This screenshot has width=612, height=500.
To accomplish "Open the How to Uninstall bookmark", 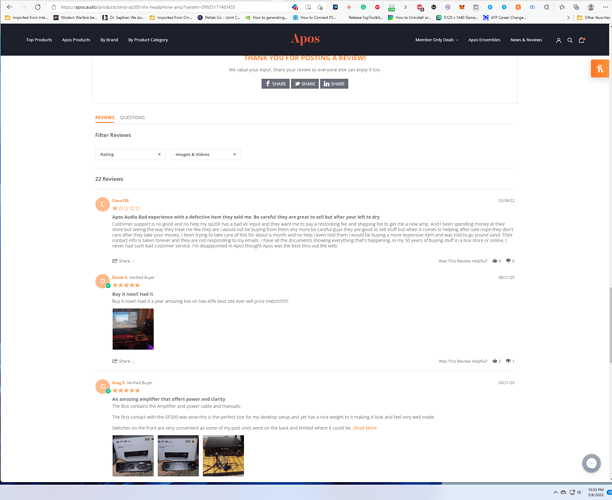I will tap(410, 18).
